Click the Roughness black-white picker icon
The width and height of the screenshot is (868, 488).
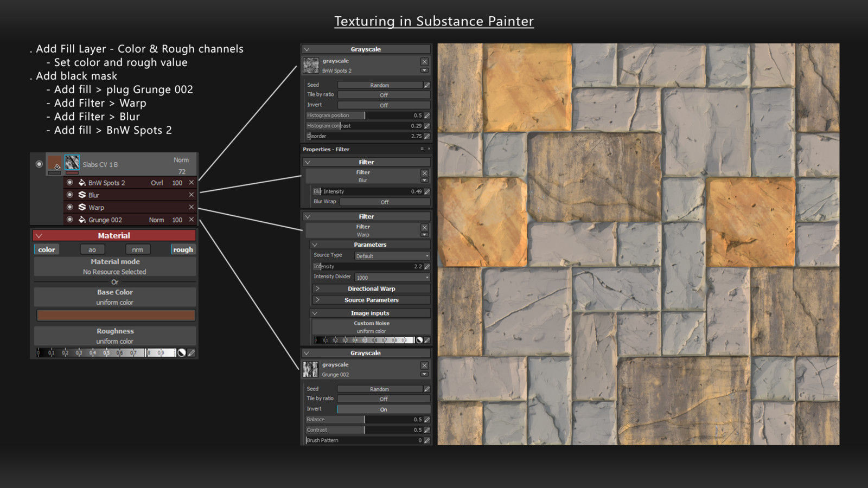(182, 352)
